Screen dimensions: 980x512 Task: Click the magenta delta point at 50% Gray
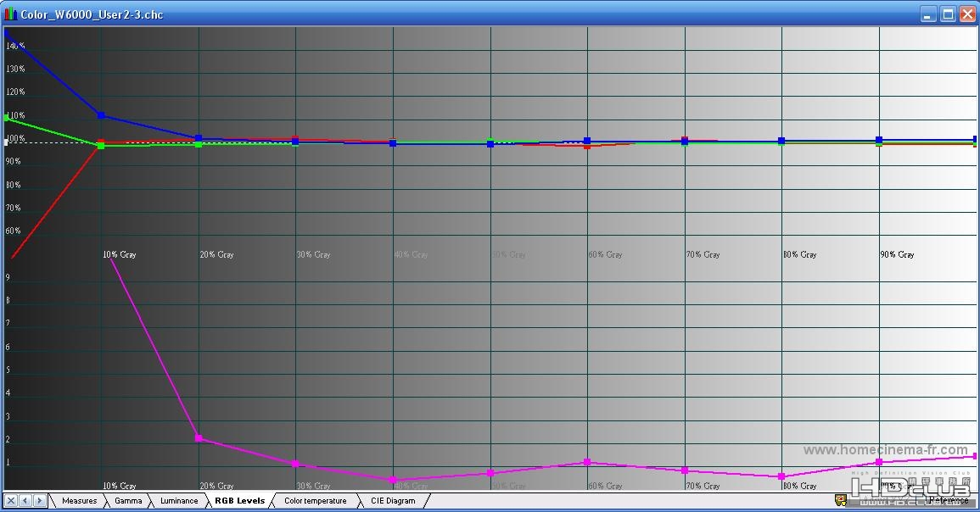[490, 473]
